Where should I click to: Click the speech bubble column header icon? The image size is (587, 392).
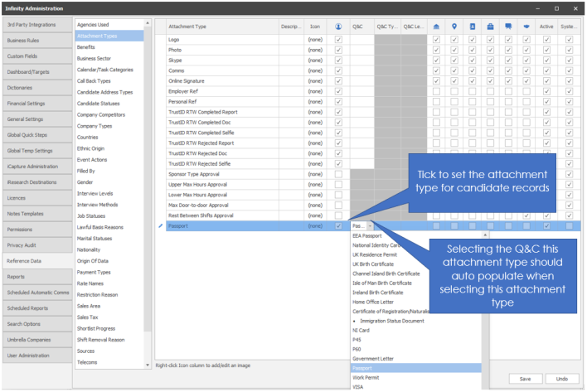[508, 27]
